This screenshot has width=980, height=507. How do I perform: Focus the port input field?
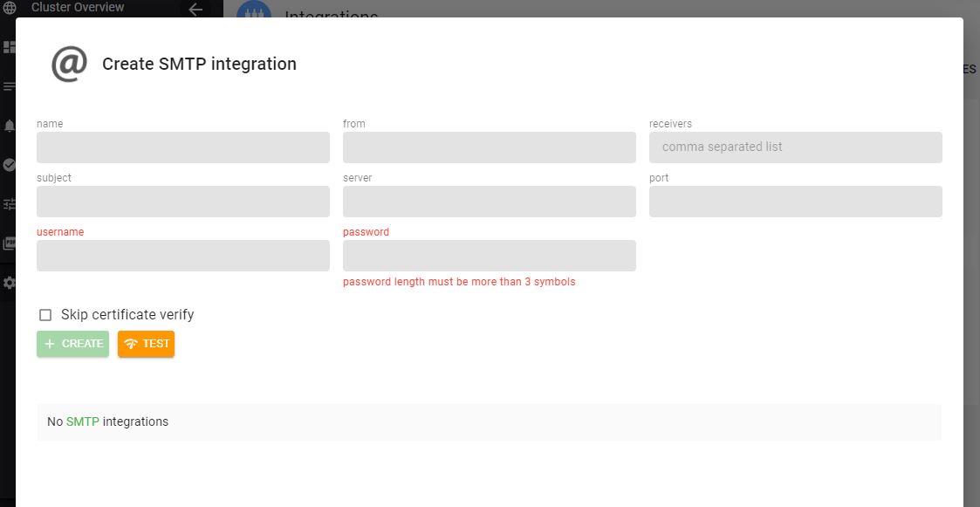click(x=795, y=202)
